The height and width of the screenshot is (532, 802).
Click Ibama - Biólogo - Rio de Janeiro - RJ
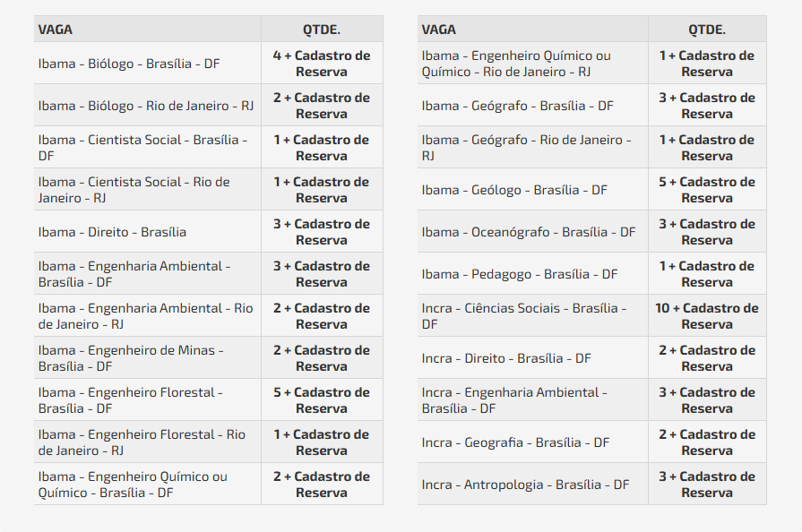145,106
